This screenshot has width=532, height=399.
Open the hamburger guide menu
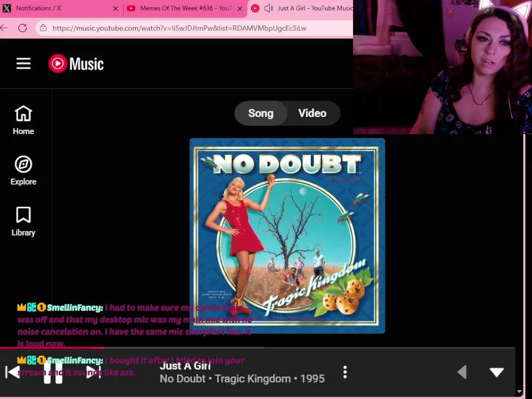[23, 63]
